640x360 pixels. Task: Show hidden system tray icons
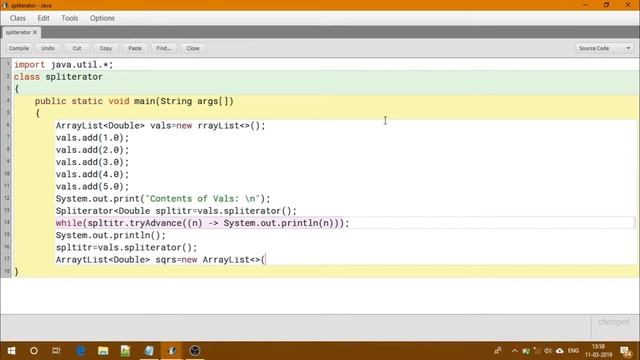point(514,351)
